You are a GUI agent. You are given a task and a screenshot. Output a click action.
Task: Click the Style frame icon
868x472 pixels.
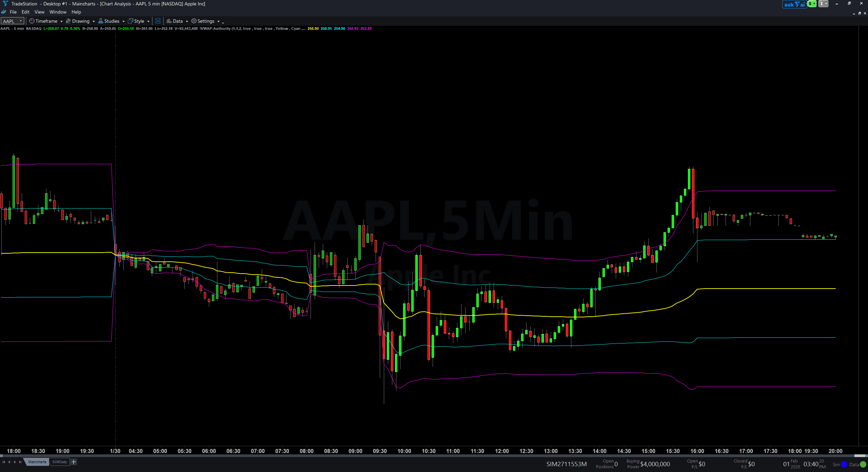pyautogui.click(x=130, y=21)
